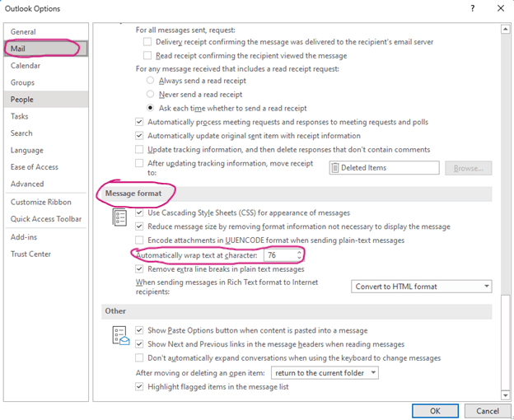Click the wrap text character number field

[281, 255]
